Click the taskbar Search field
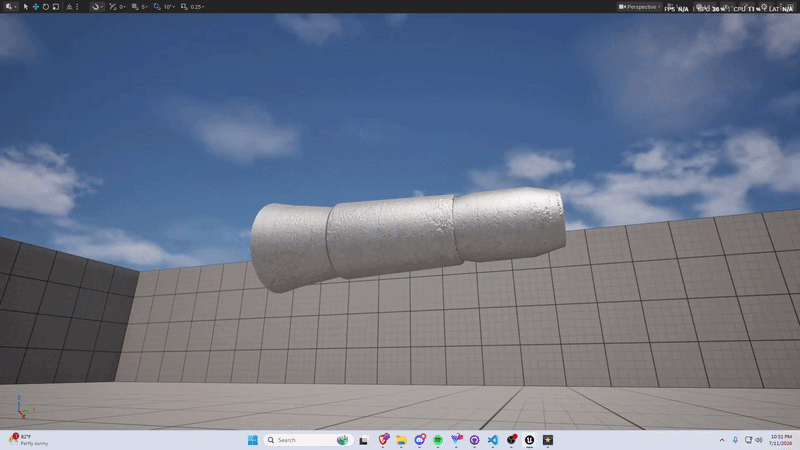Viewport: 800px width, 450px height. pos(308,440)
